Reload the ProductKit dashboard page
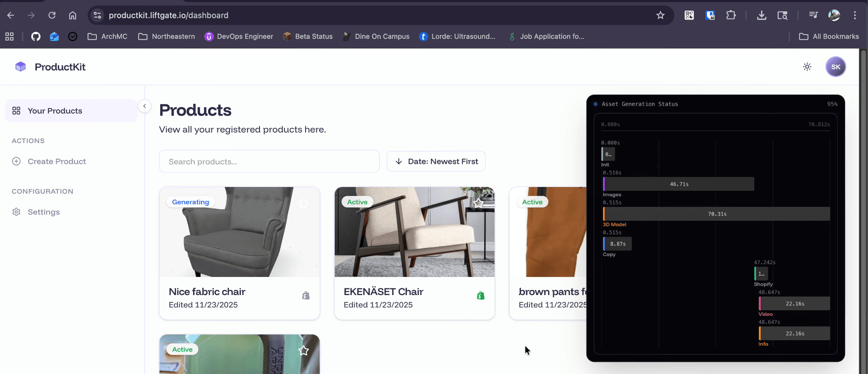The width and height of the screenshot is (868, 374). 52,15
